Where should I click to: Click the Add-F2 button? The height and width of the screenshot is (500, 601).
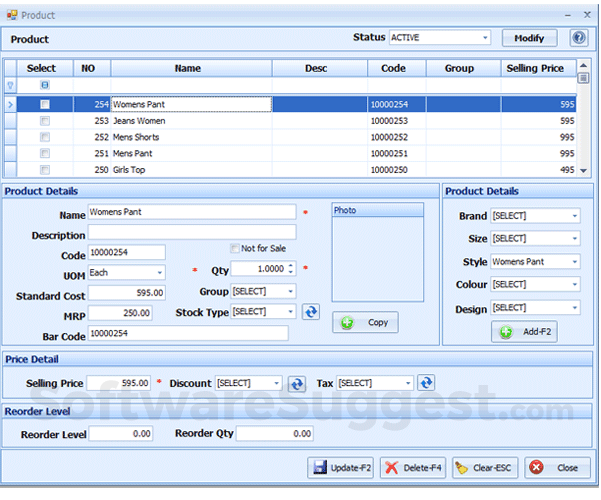524,332
